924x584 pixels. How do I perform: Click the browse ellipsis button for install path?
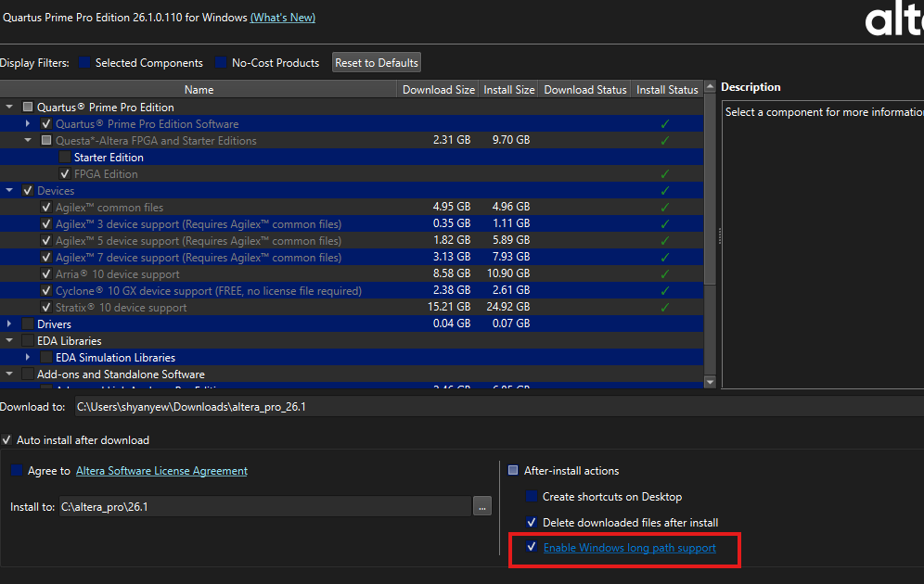point(482,506)
